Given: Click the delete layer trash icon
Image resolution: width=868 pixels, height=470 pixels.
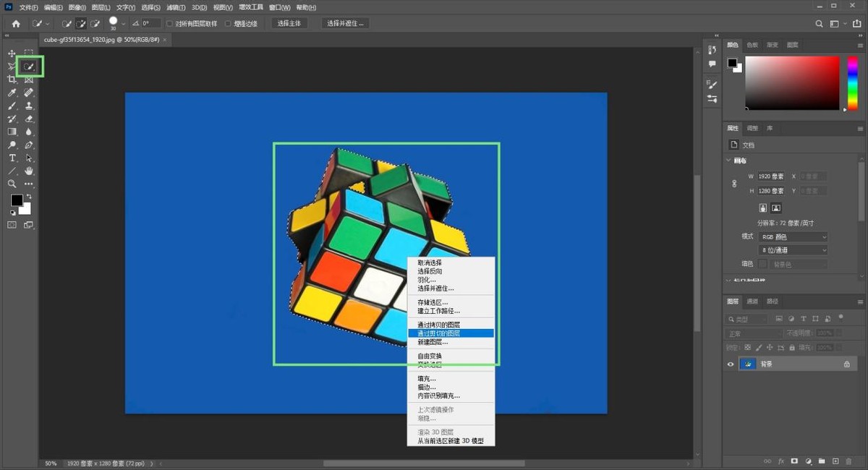Looking at the screenshot, I should click(849, 461).
